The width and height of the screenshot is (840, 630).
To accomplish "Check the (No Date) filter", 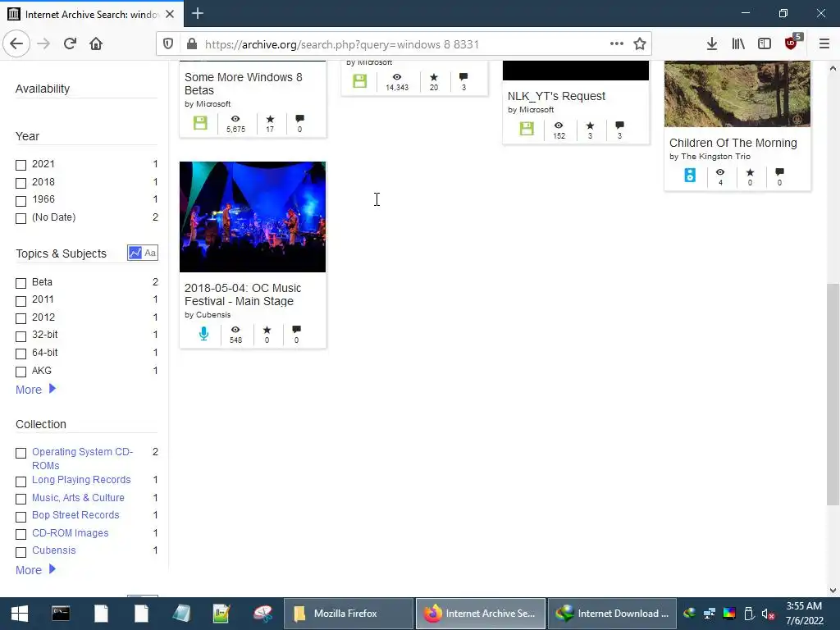I will click(x=21, y=218).
